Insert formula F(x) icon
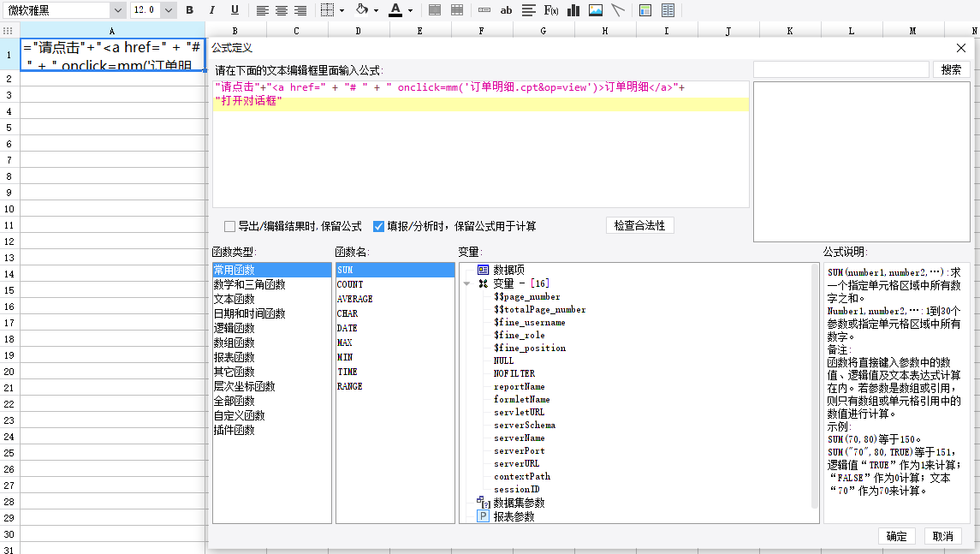Screen dimensions: 980x554 (x=550, y=10)
